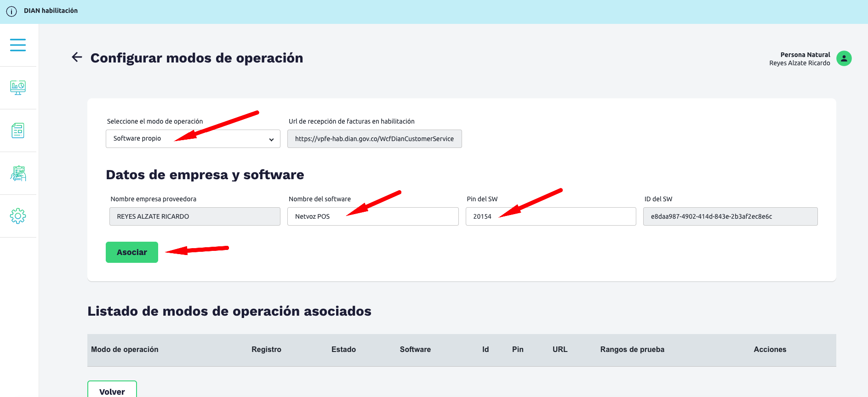Click the 'Rangos de prueba' column header
Screen dimensions: 868x397
632,350
